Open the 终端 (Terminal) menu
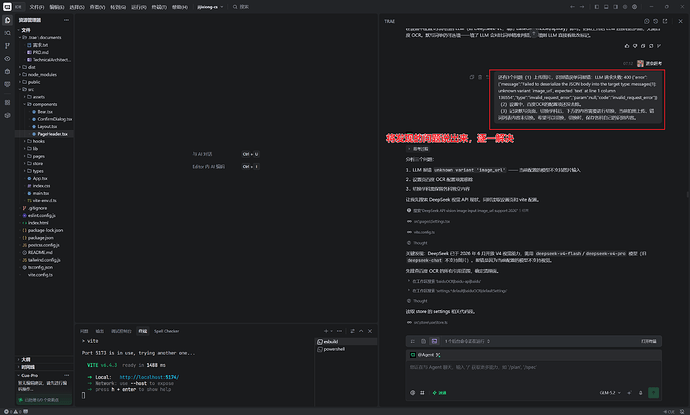The height and width of the screenshot is (415, 690). (159, 7)
